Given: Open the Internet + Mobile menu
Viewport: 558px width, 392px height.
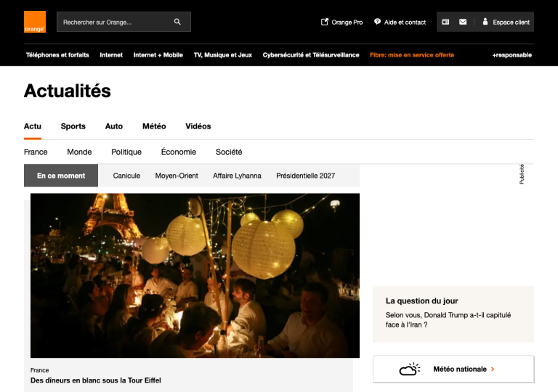Looking at the screenshot, I should click(158, 54).
